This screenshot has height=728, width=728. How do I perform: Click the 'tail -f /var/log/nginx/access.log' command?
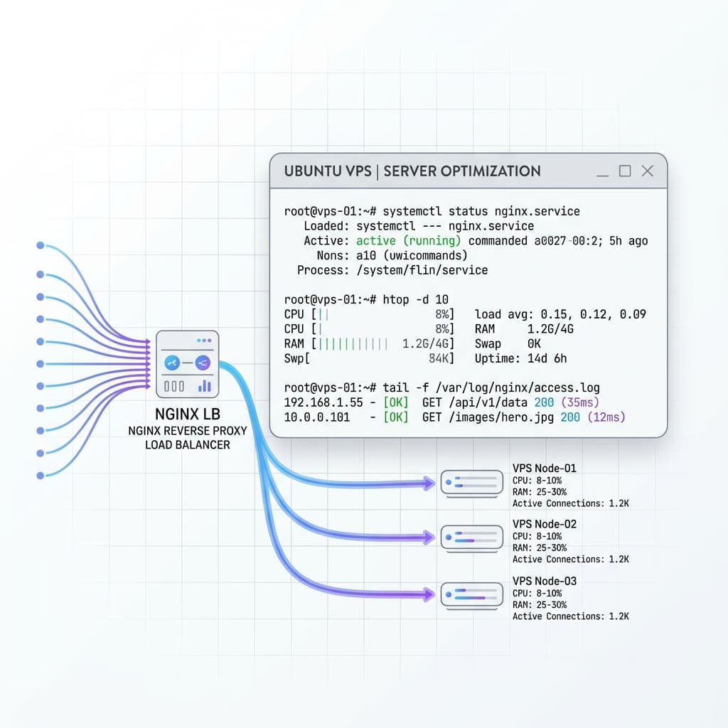coord(442,387)
